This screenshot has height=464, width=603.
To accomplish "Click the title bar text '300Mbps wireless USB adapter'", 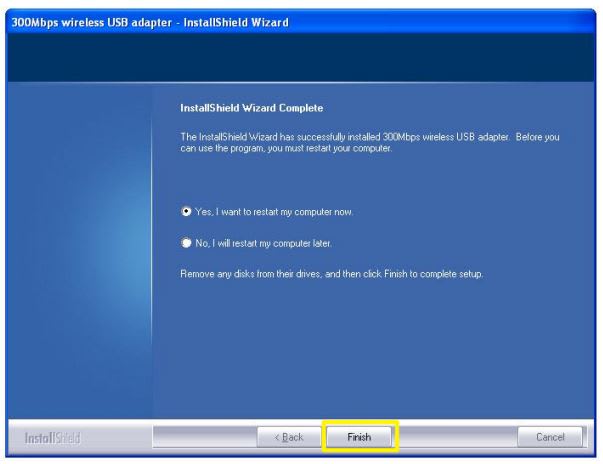I will tap(92, 22).
